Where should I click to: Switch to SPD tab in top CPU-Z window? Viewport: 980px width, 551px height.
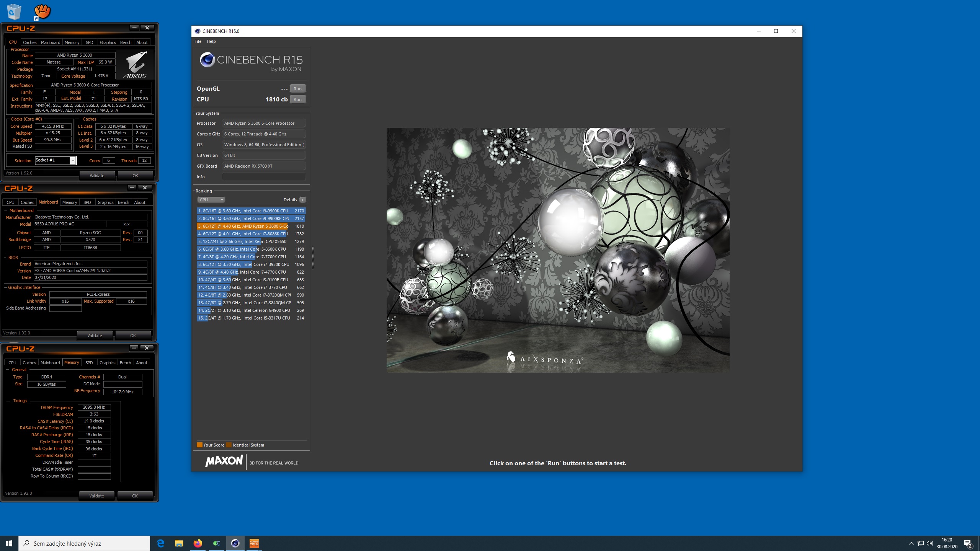coord(89,42)
